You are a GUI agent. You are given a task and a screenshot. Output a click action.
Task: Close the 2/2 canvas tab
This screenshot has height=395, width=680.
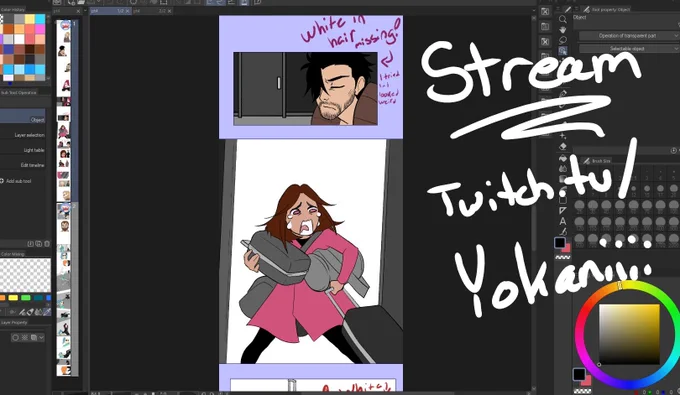click(170, 11)
